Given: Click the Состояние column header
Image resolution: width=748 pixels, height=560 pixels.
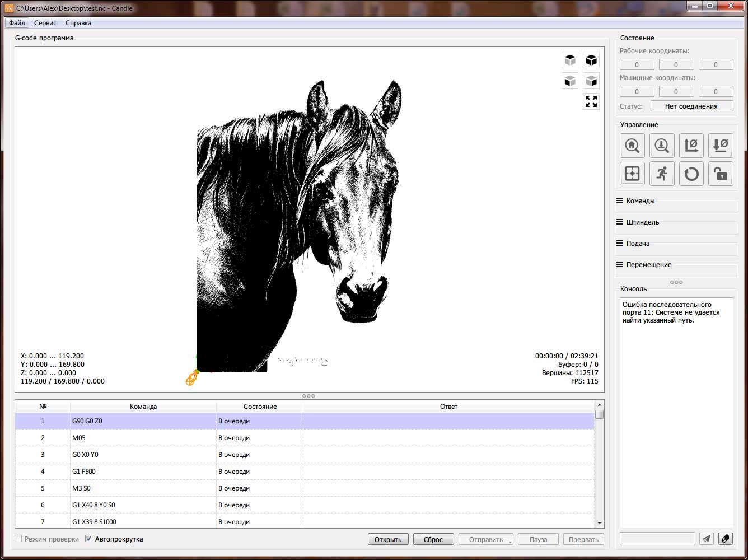Looking at the screenshot, I should point(260,407).
